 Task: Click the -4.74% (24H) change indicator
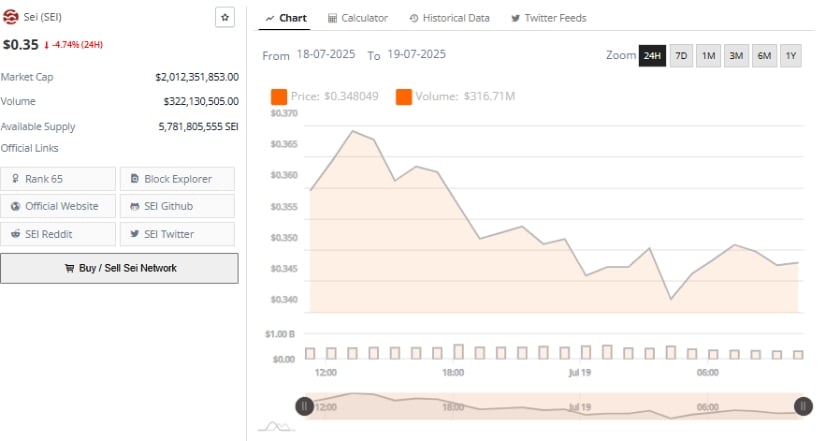coord(74,45)
